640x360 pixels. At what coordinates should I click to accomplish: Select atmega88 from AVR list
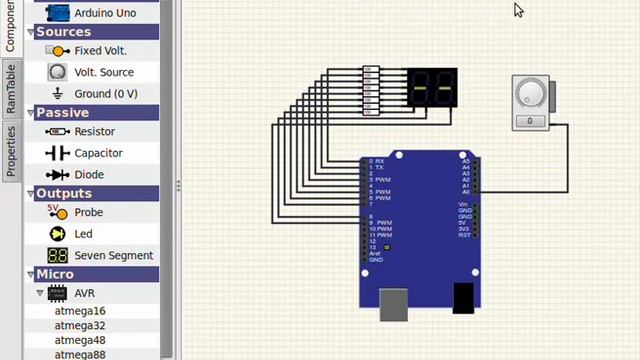coord(80,354)
